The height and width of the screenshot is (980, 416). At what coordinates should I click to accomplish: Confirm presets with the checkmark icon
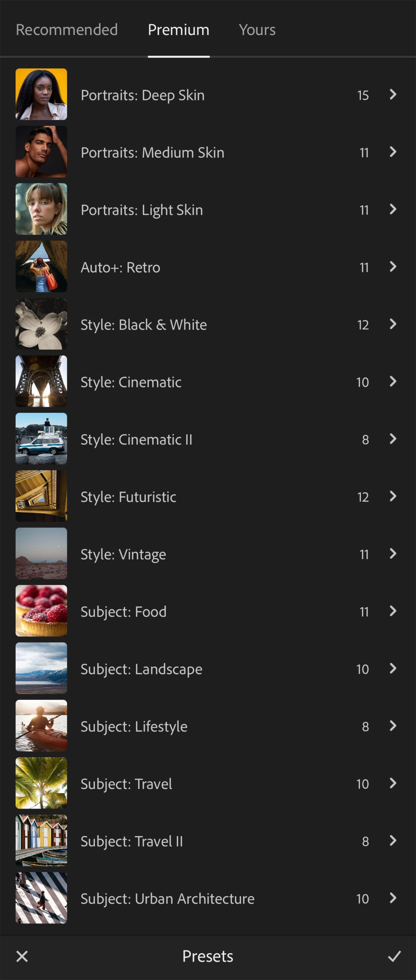coord(394,956)
